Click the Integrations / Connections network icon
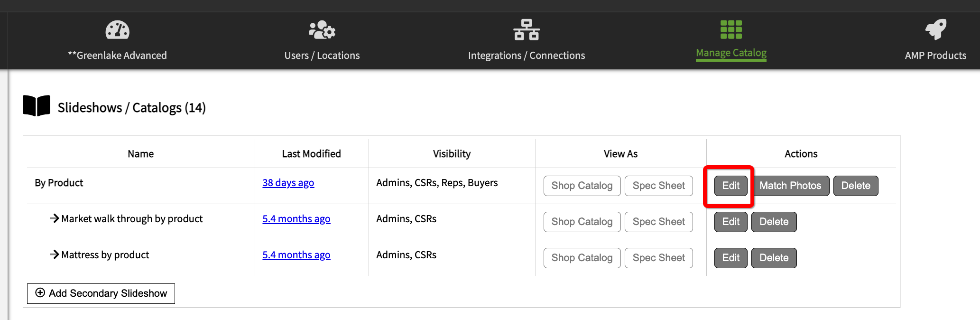The width and height of the screenshot is (980, 320). [526, 30]
